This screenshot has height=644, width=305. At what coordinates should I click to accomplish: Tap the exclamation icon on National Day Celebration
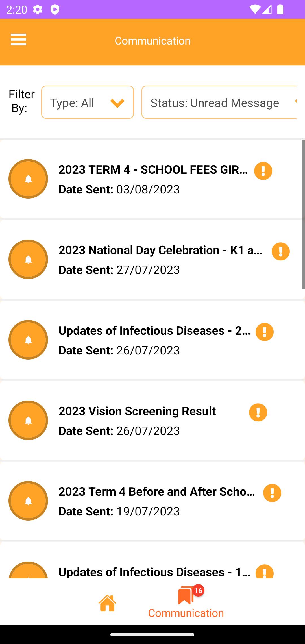(x=281, y=251)
